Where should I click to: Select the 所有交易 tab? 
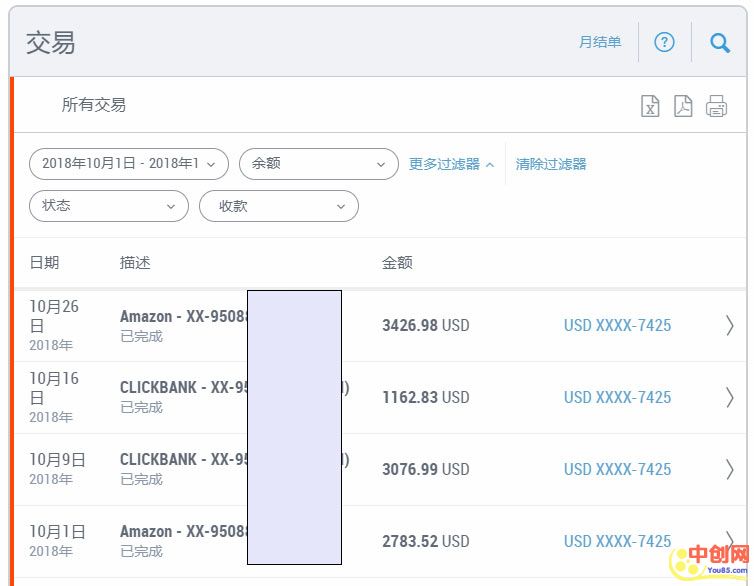pyautogui.click(x=93, y=105)
